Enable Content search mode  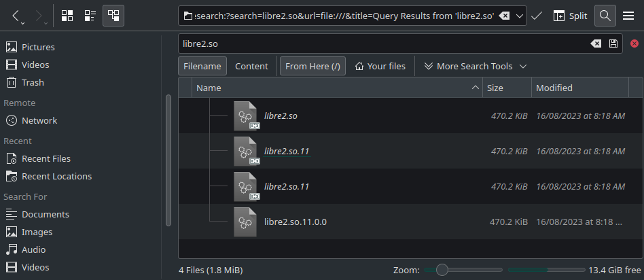click(x=251, y=66)
